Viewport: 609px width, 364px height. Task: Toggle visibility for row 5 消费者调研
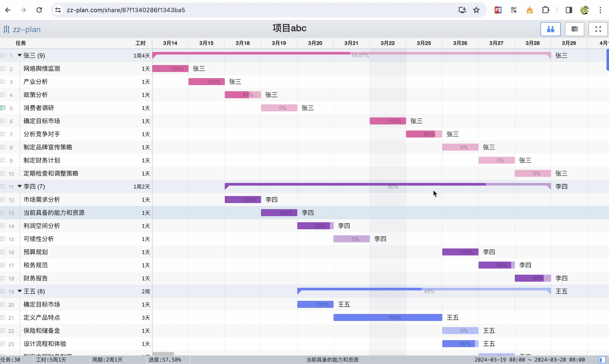[3, 108]
